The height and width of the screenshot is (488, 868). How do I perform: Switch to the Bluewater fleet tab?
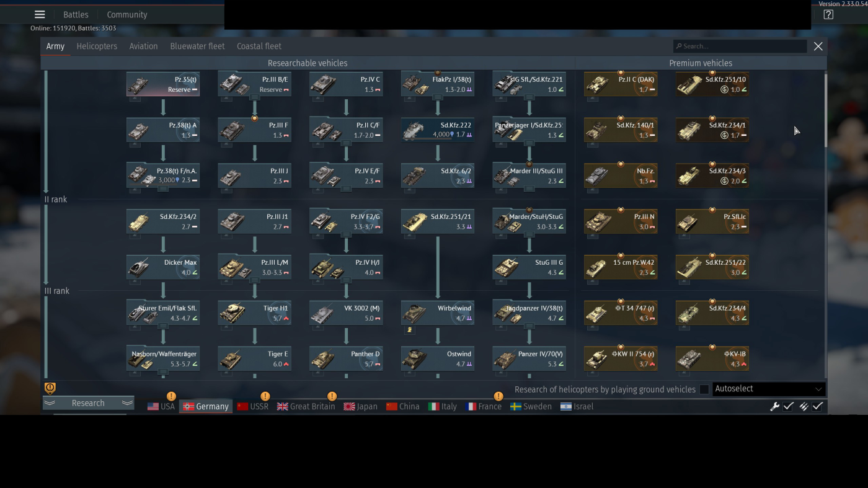[x=197, y=47]
